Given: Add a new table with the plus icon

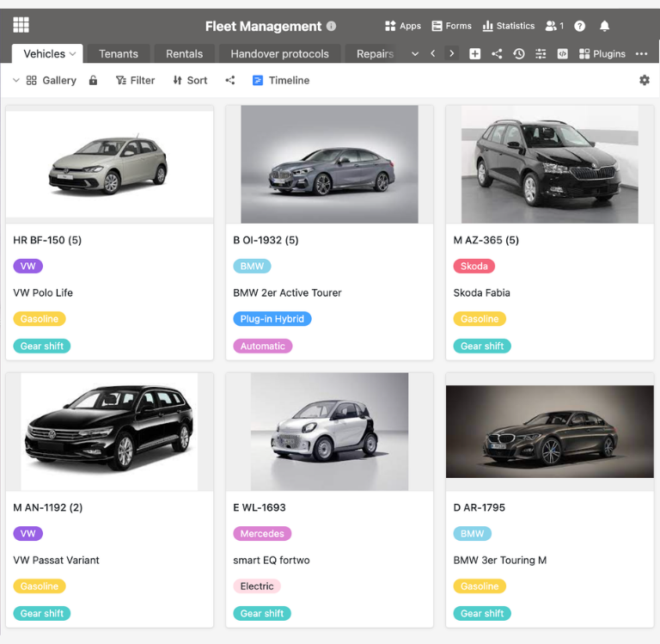Looking at the screenshot, I should [x=475, y=53].
